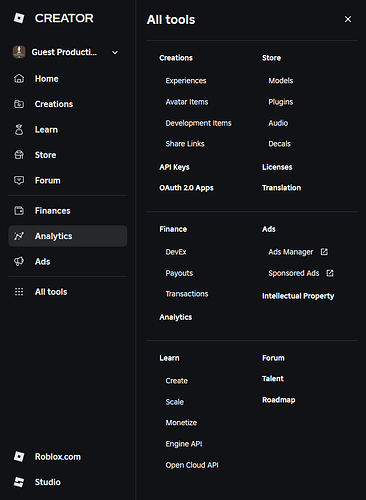Close the All tools panel
Image resolution: width=366 pixels, height=500 pixels.
click(x=348, y=19)
